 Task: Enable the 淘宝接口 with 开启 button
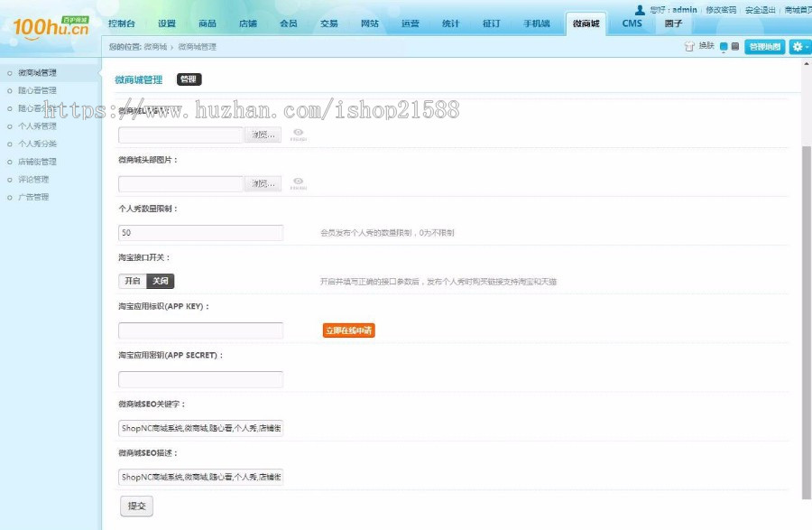click(x=132, y=281)
